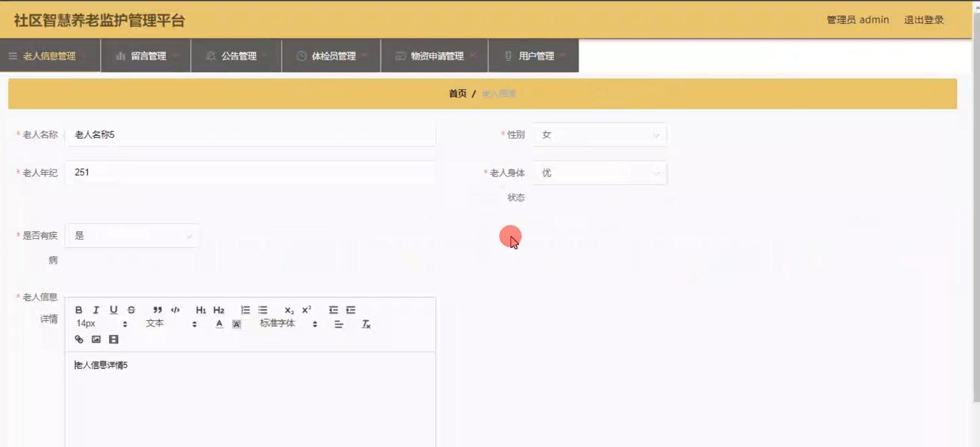The height and width of the screenshot is (447, 980).
Task: Click the 老人名称 input field
Action: (x=250, y=135)
